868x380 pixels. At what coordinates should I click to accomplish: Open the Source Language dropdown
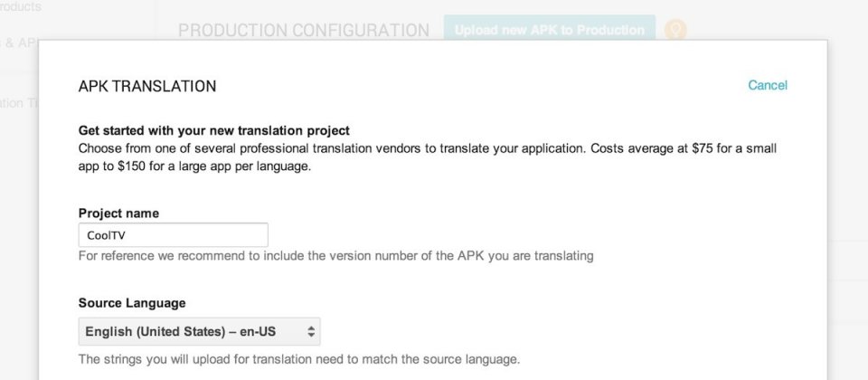tap(199, 332)
